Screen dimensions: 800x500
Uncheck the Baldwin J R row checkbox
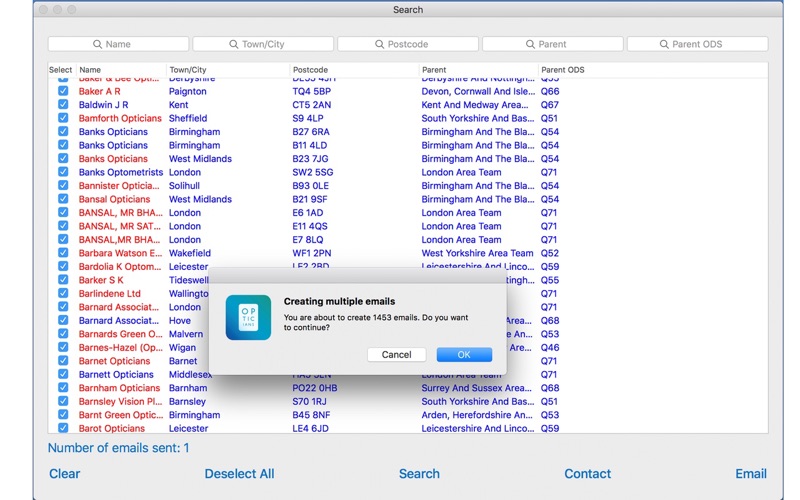[63, 104]
